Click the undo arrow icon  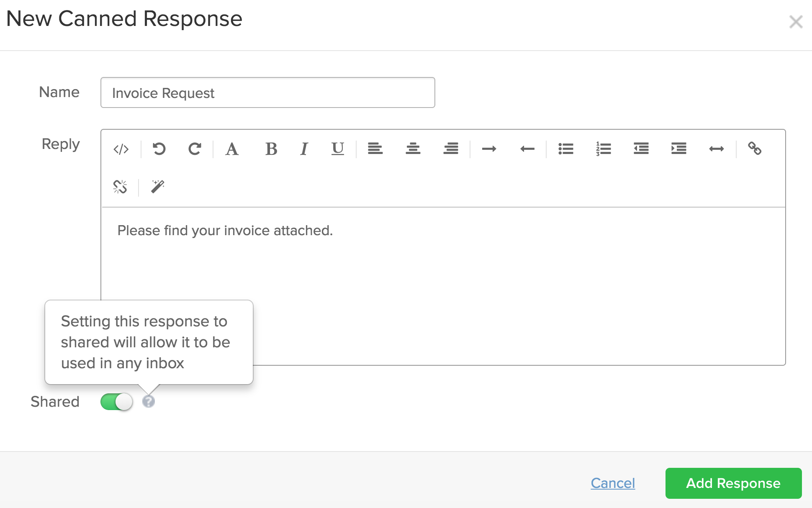(x=159, y=149)
